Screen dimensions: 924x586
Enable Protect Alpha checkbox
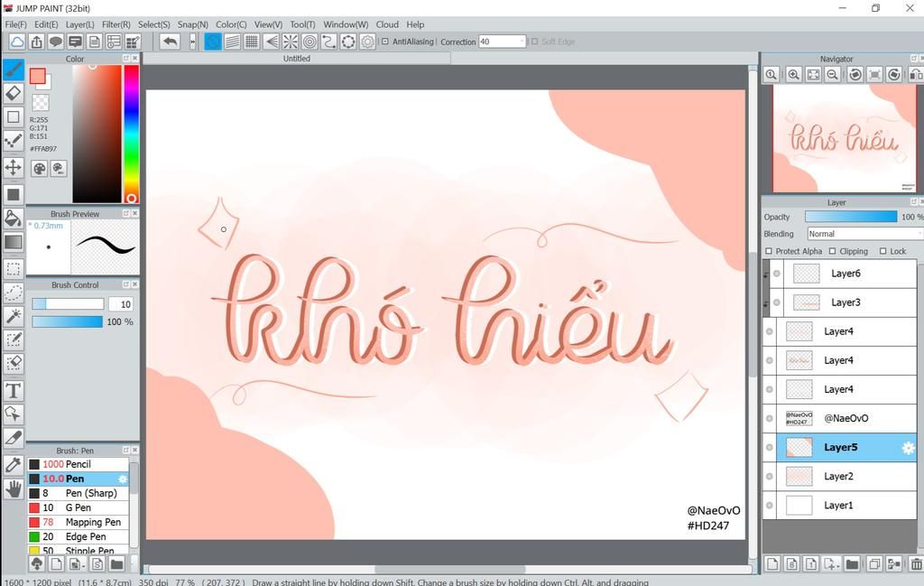pyautogui.click(x=769, y=251)
